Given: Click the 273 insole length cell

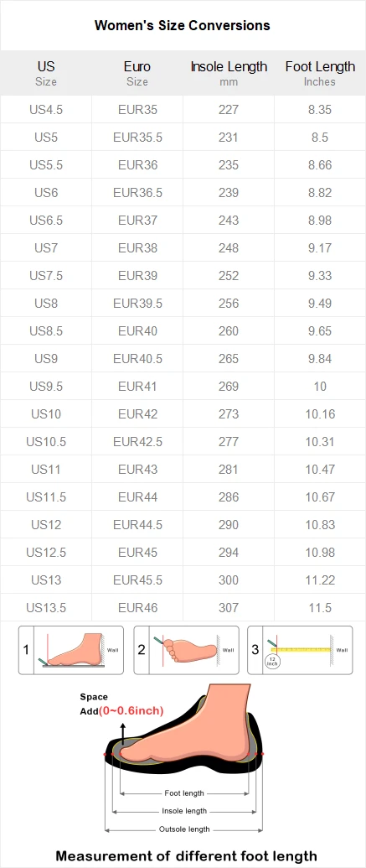Looking at the screenshot, I should [229, 414].
